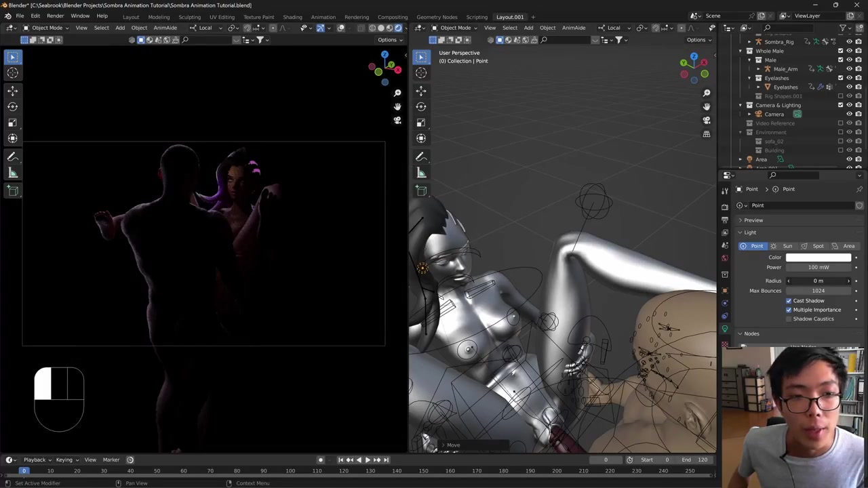Select the Annotate tool in left viewport

tap(12, 157)
